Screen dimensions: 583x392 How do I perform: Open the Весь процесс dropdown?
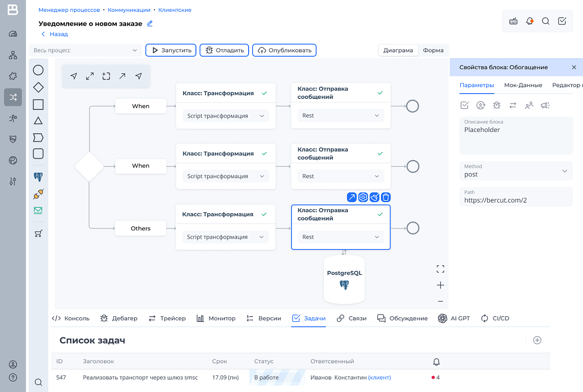click(x=85, y=50)
